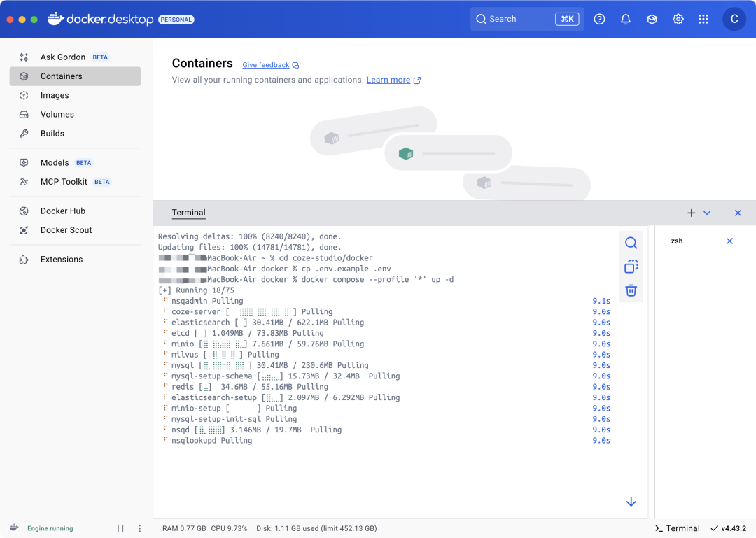Viewport: 756px width, 538px height.
Task: Open Models (beta) page
Action: (75, 162)
